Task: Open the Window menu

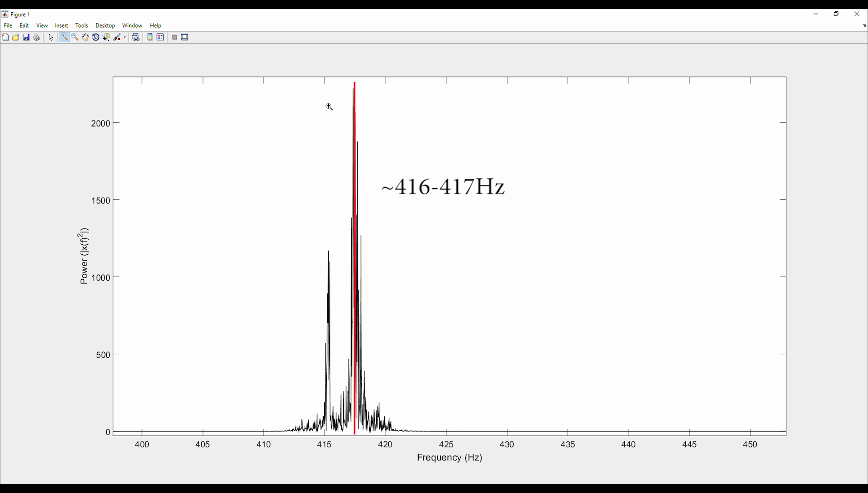Action: [132, 26]
